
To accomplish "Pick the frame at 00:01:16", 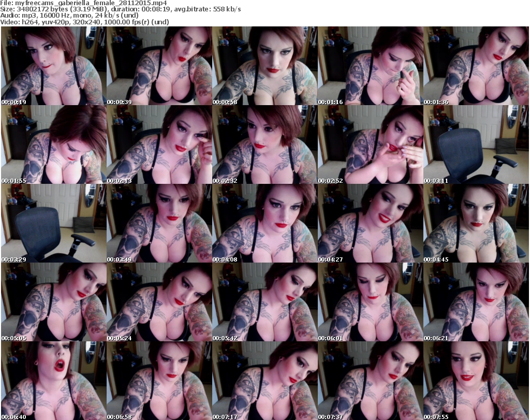I will click(371, 66).
